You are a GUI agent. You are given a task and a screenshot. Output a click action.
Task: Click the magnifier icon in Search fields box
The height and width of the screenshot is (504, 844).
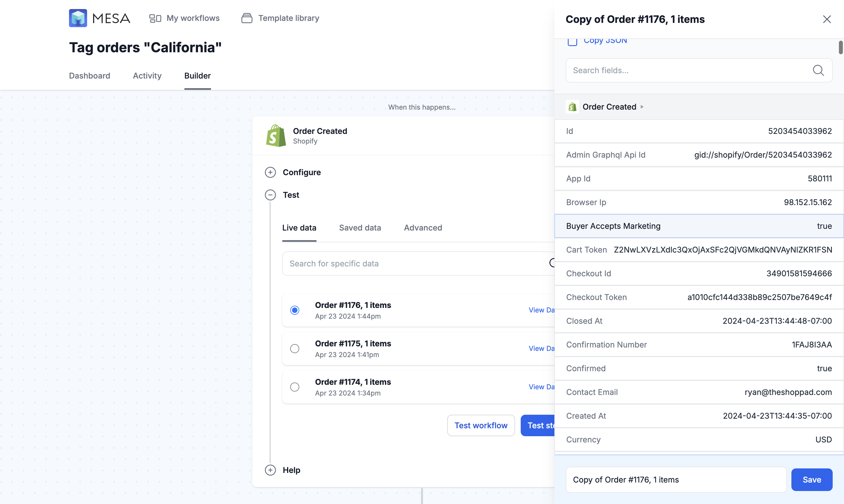[x=818, y=70]
